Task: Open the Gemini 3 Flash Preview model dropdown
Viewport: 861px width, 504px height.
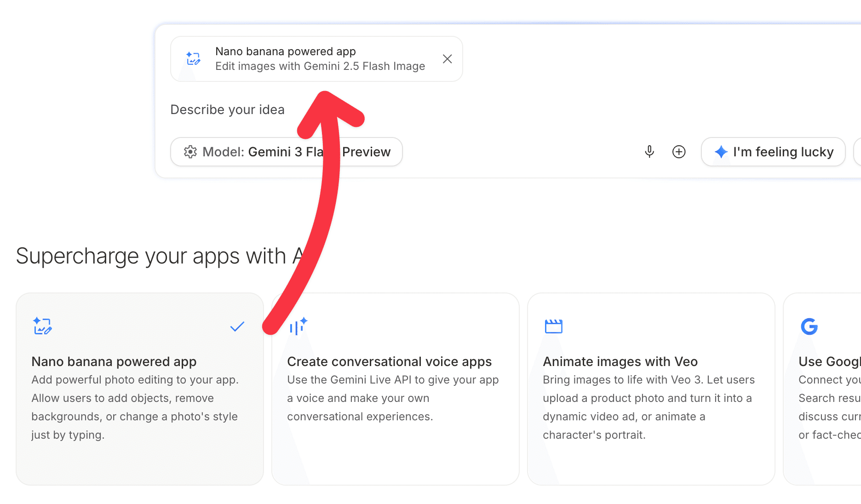Action: point(286,152)
